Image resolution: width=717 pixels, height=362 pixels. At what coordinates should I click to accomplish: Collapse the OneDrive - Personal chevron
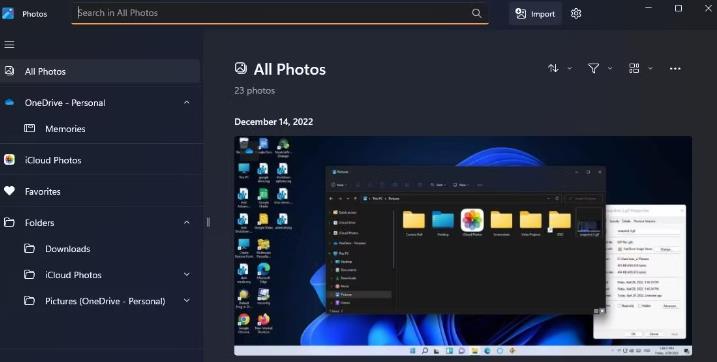pos(187,102)
